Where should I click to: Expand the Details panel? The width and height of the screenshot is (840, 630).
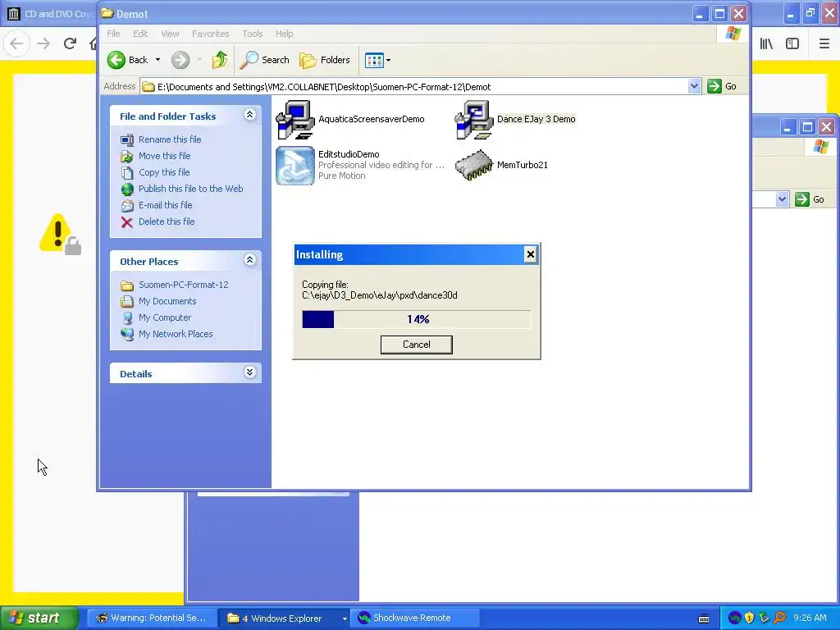point(249,372)
